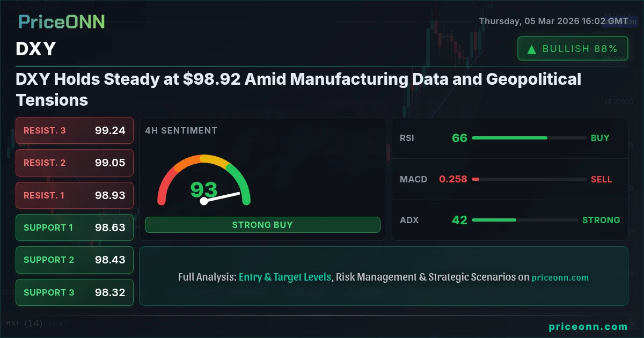Select the RESIST. 3 level 99.24
644x338 pixels.
click(x=75, y=130)
